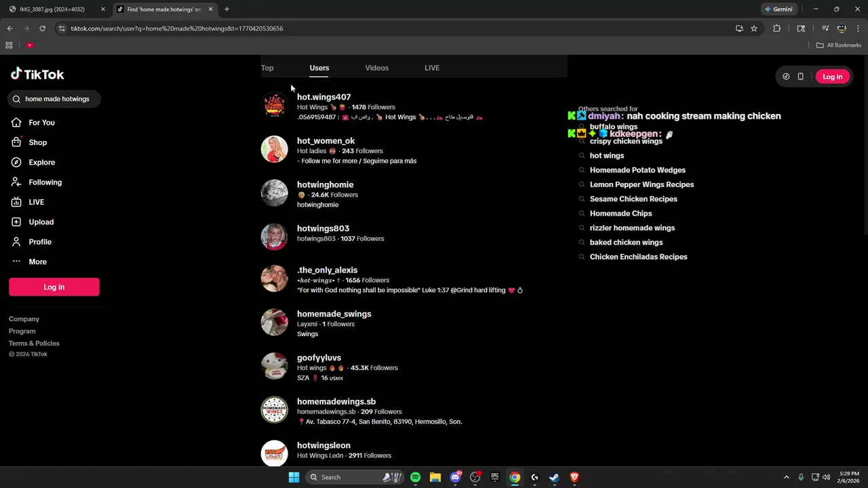Viewport: 868px width, 488px height.
Task: Click the phone icon next to Log in
Action: point(800,77)
